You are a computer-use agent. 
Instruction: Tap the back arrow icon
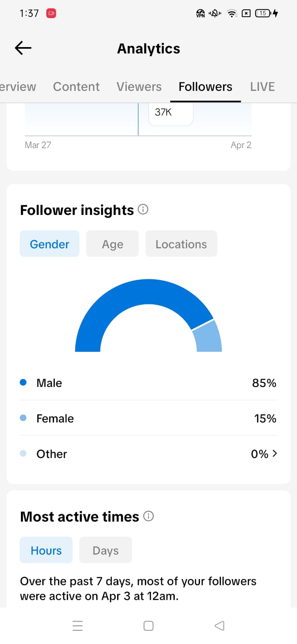point(23,48)
